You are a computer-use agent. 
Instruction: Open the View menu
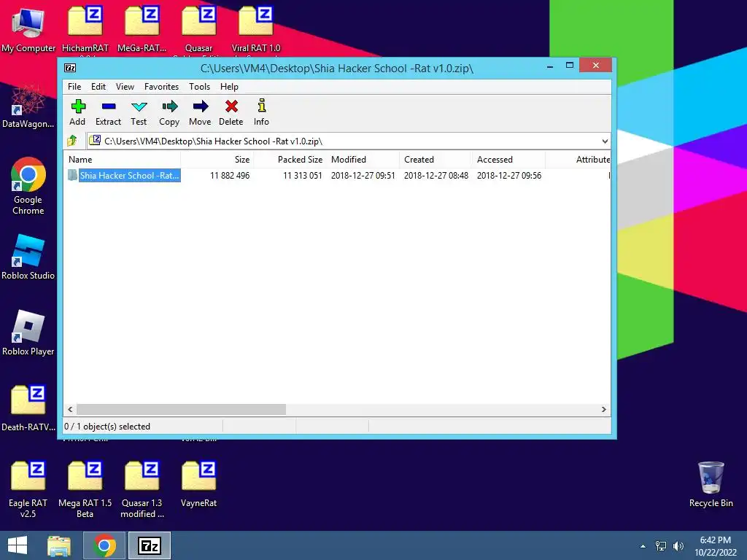pos(125,87)
